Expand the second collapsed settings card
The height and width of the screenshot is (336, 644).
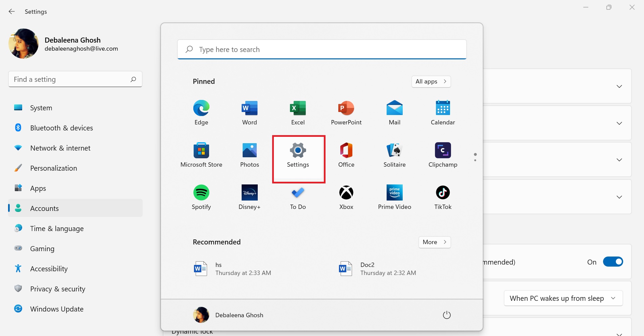[619, 123]
